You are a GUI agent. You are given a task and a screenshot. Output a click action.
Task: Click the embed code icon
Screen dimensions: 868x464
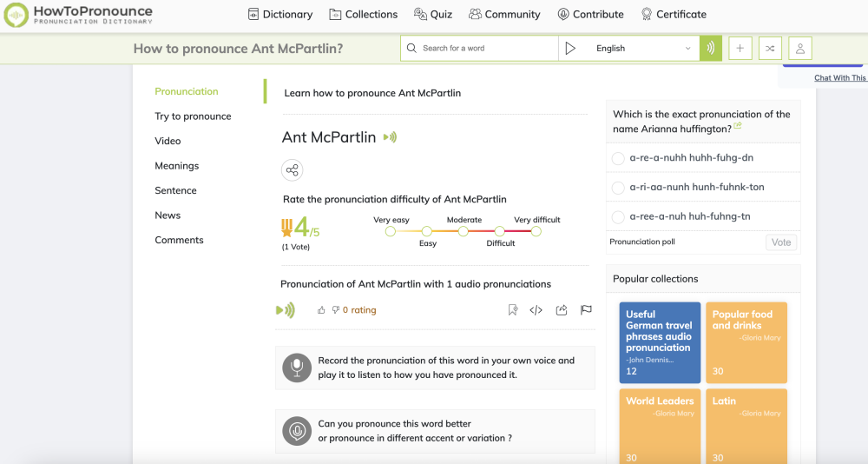536,310
